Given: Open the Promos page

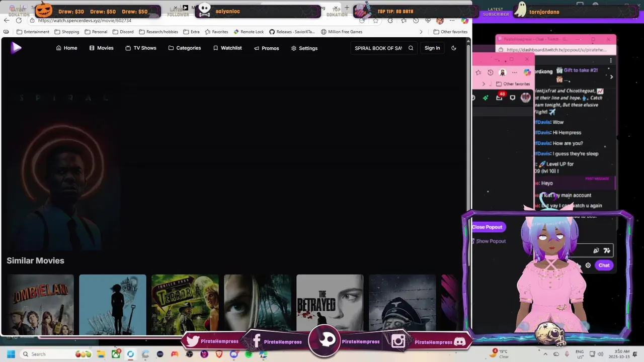Looking at the screenshot, I should (267, 48).
